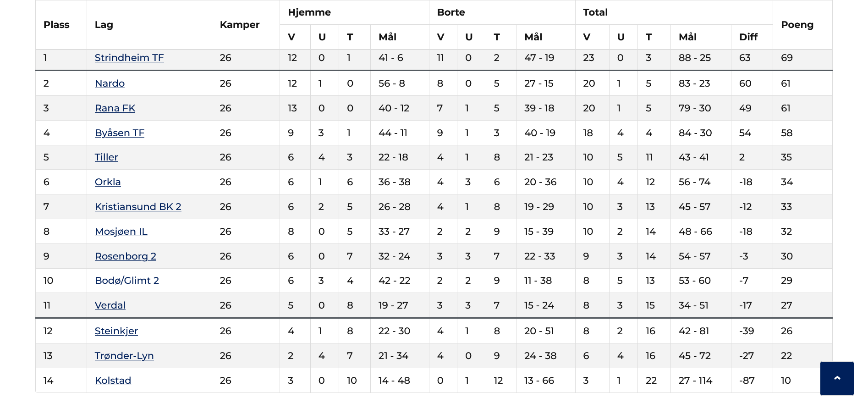Follow the Rana FK link
The width and height of the screenshot is (868, 409).
point(115,108)
